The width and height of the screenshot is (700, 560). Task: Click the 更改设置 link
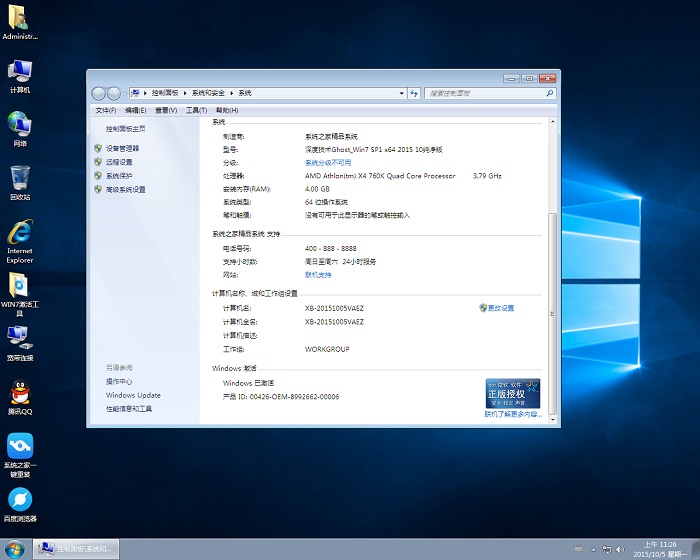tap(500, 308)
